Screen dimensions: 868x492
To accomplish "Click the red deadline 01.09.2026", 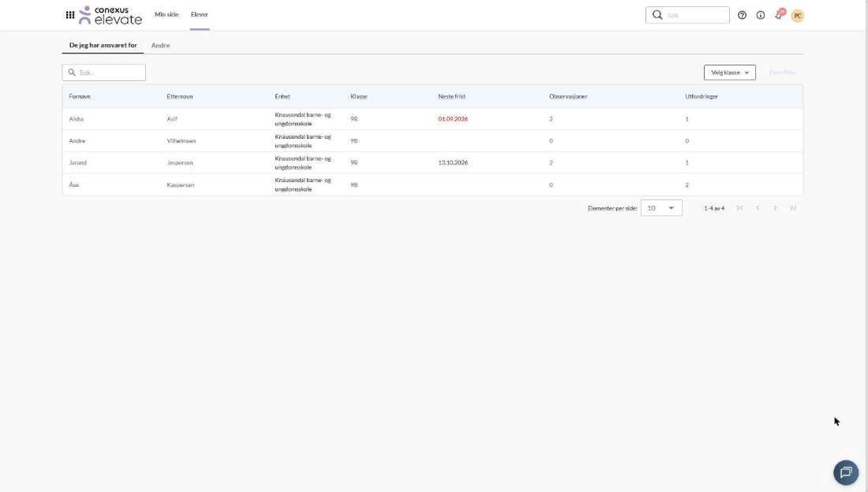I will point(453,119).
